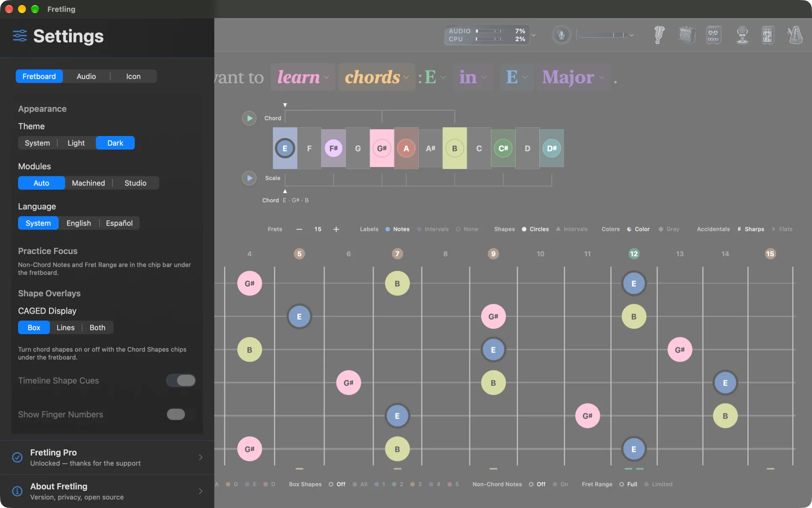This screenshot has width=812, height=508.
Task: Open the 'in' dropdown in the sentence
Action: 473,77
